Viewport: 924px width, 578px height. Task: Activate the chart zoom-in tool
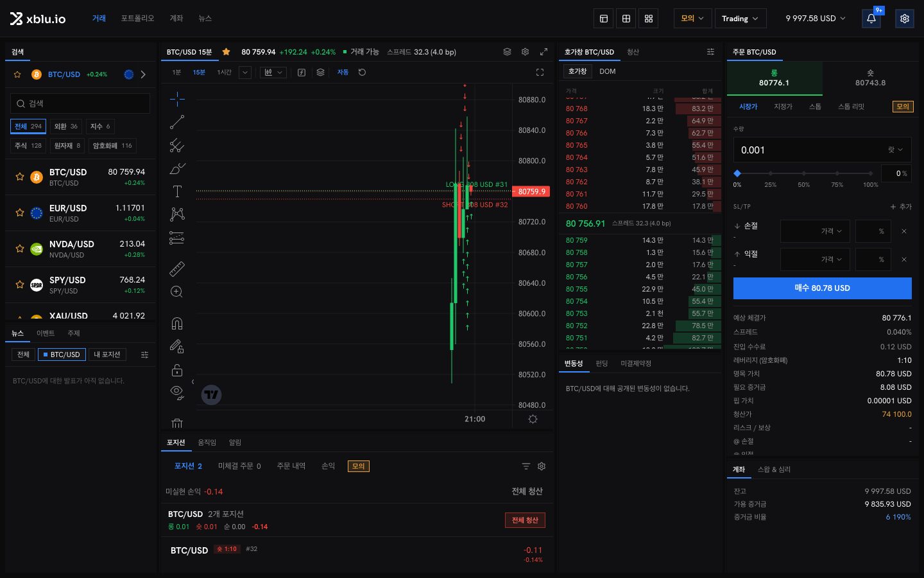(177, 292)
